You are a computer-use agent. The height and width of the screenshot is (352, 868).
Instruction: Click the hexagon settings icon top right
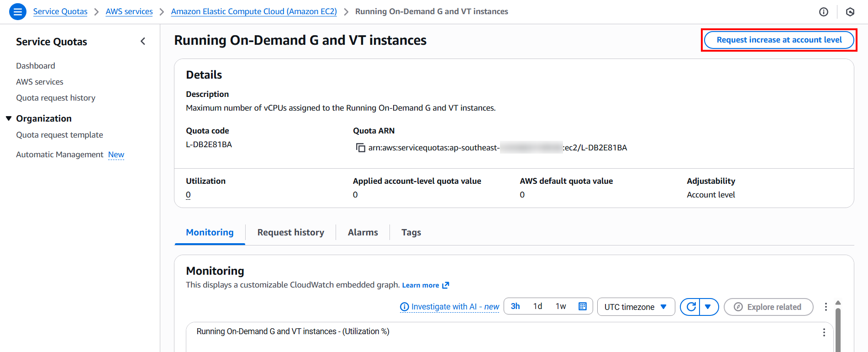pyautogui.click(x=850, y=12)
